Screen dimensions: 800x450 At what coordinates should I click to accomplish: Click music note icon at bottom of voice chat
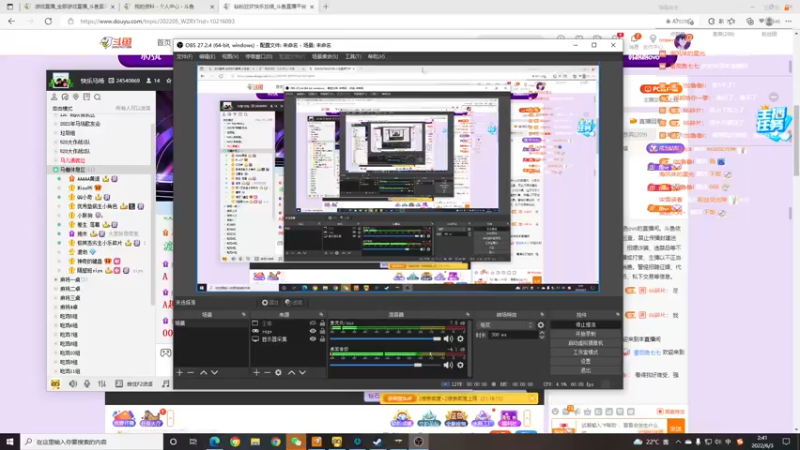[165, 384]
